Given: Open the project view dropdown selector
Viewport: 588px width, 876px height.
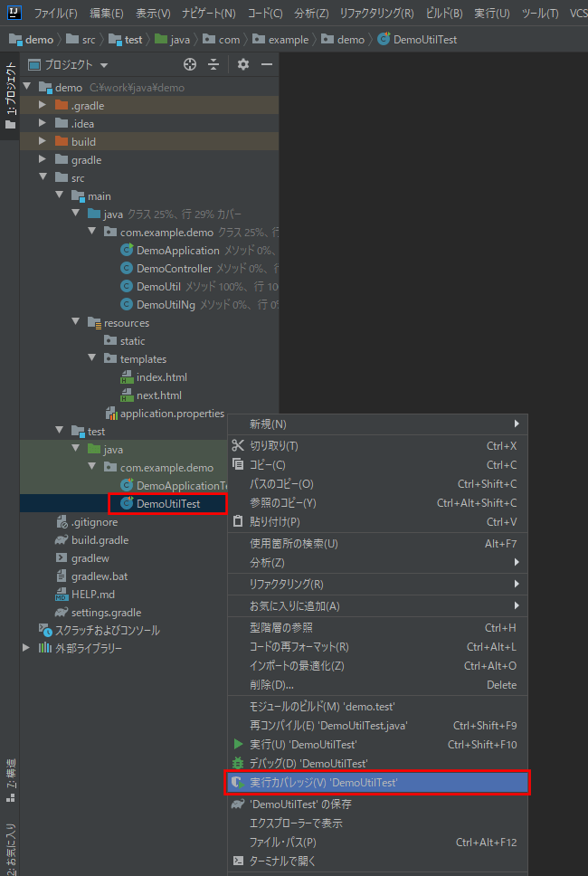Looking at the screenshot, I should 104,65.
